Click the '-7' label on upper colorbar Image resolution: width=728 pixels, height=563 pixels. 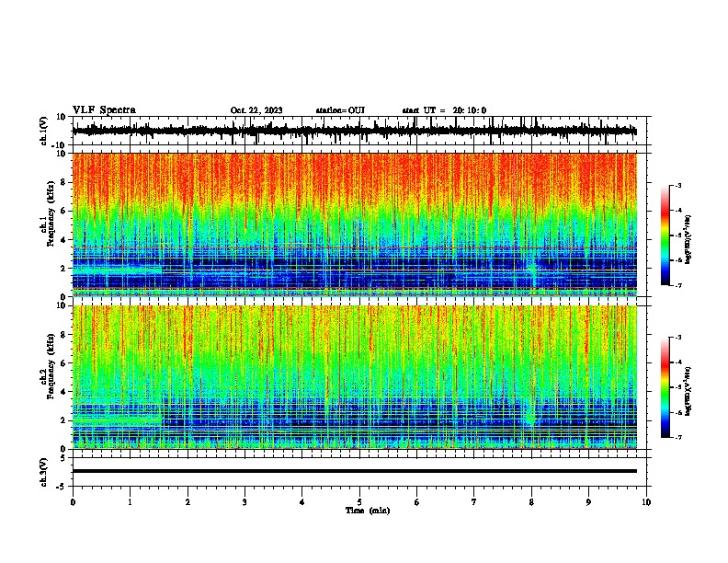(677, 285)
